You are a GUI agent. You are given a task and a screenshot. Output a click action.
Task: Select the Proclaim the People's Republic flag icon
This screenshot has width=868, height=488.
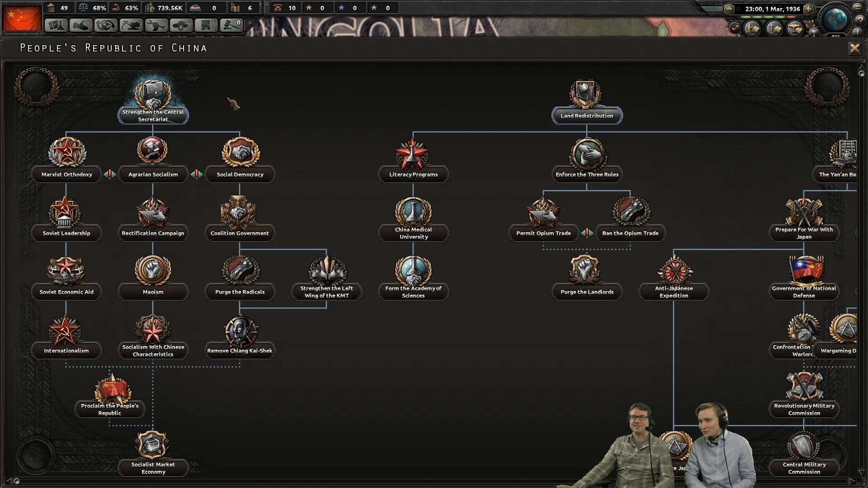coord(112,389)
